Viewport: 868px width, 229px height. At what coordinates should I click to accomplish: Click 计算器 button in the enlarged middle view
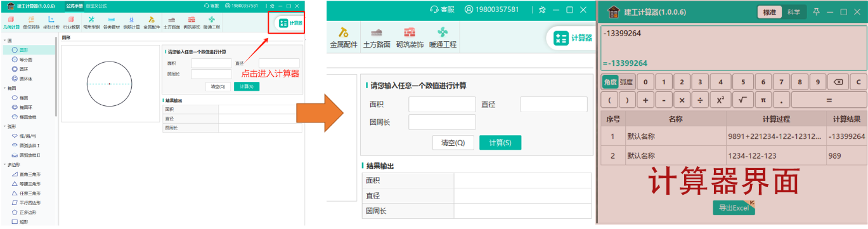(x=573, y=38)
